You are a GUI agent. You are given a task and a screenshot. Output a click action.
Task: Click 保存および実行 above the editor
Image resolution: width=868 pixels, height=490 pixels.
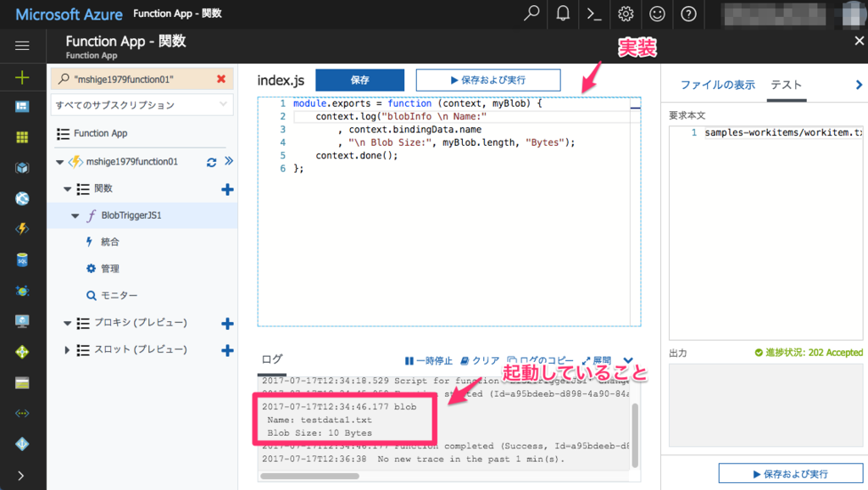[x=488, y=80]
